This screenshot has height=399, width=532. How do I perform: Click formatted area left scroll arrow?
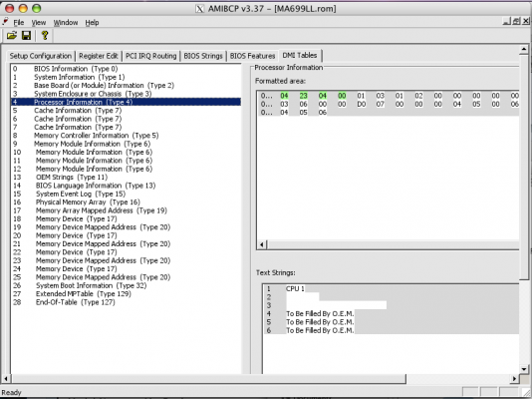pyautogui.click(x=262, y=244)
